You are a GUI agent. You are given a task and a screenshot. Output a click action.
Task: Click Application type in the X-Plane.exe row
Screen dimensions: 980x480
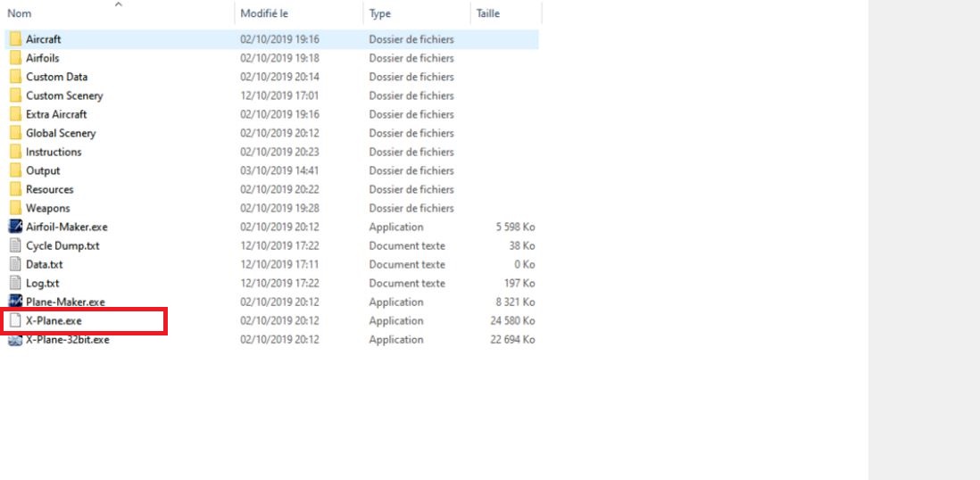pyautogui.click(x=396, y=320)
